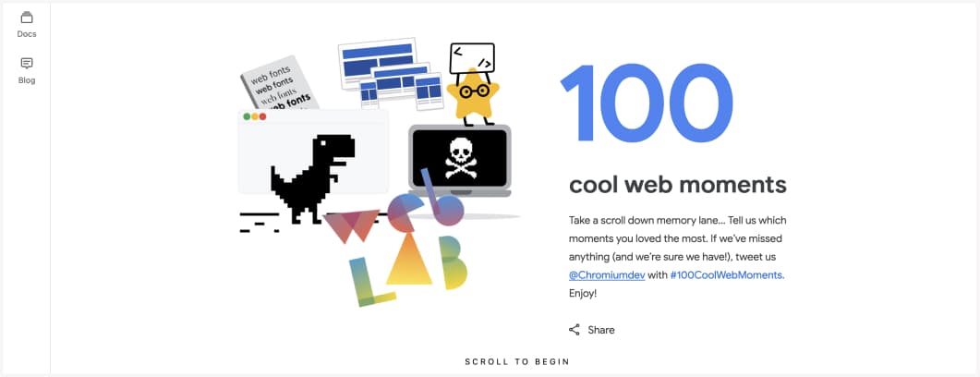Viewport: 980px width, 377px height.
Task: Open the #100CoolWebMoments hashtag link
Action: point(727,274)
